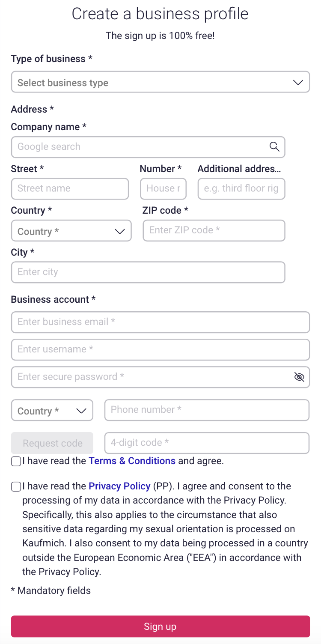321x644 pixels.
Task: Click the Request code button
Action: [52, 443]
